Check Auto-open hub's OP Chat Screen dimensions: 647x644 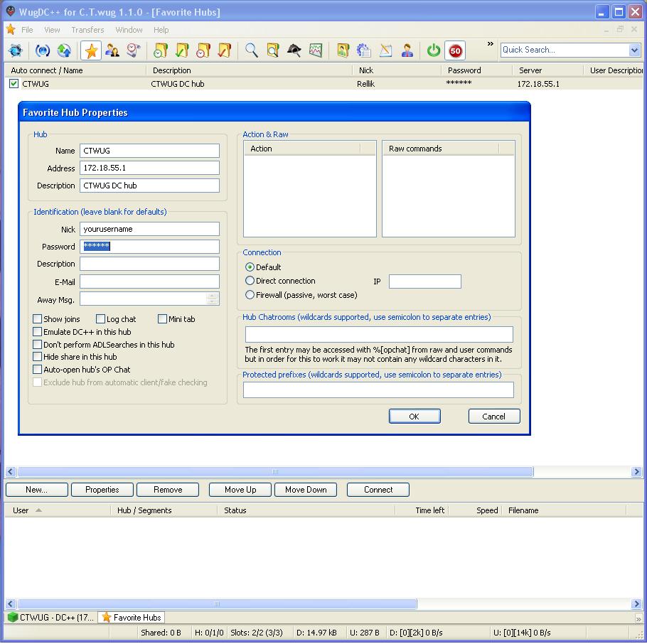point(37,369)
